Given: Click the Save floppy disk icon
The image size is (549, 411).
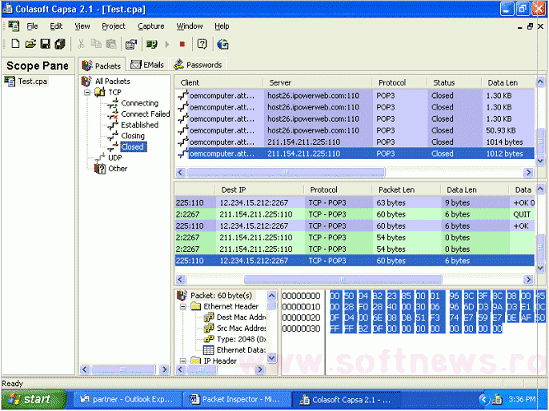Looking at the screenshot, I should [x=45, y=44].
